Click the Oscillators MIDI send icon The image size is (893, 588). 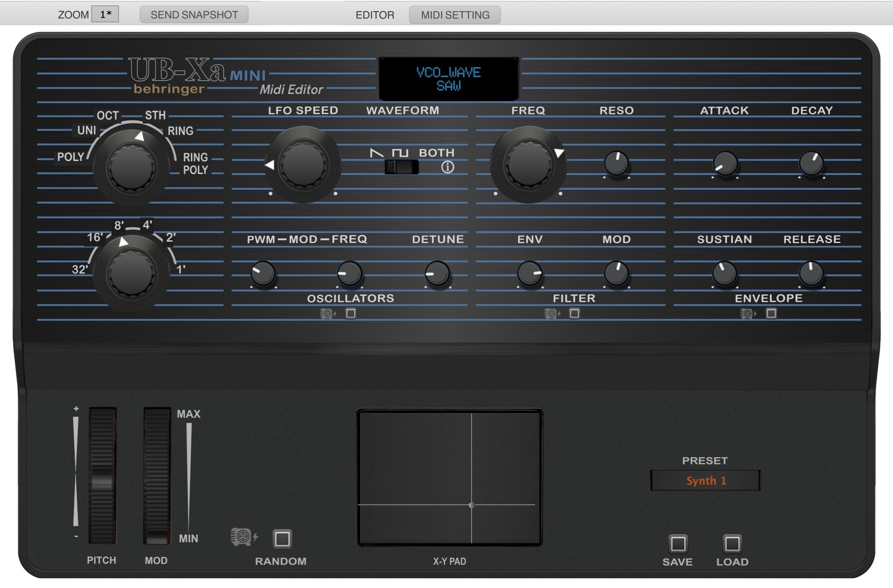(328, 314)
